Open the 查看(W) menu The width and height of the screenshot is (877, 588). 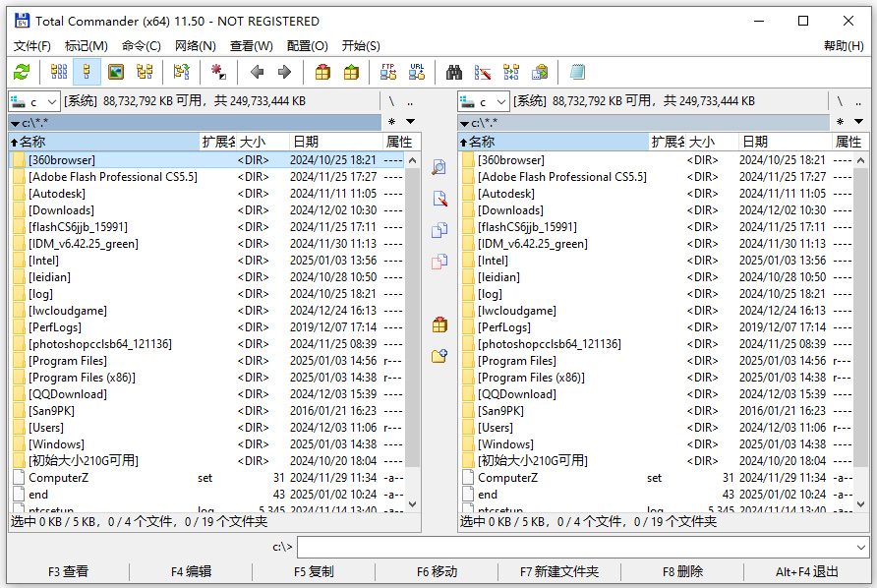click(251, 46)
